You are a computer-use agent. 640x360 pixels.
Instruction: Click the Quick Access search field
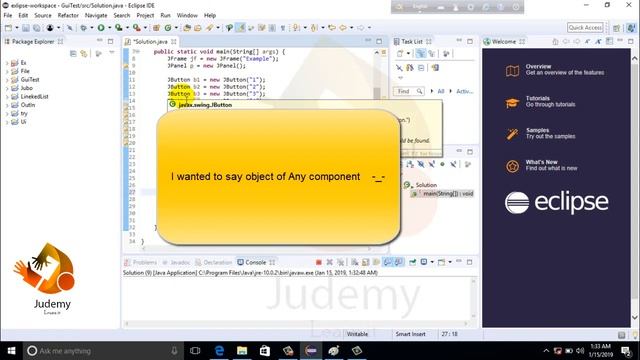pyautogui.click(x=585, y=28)
